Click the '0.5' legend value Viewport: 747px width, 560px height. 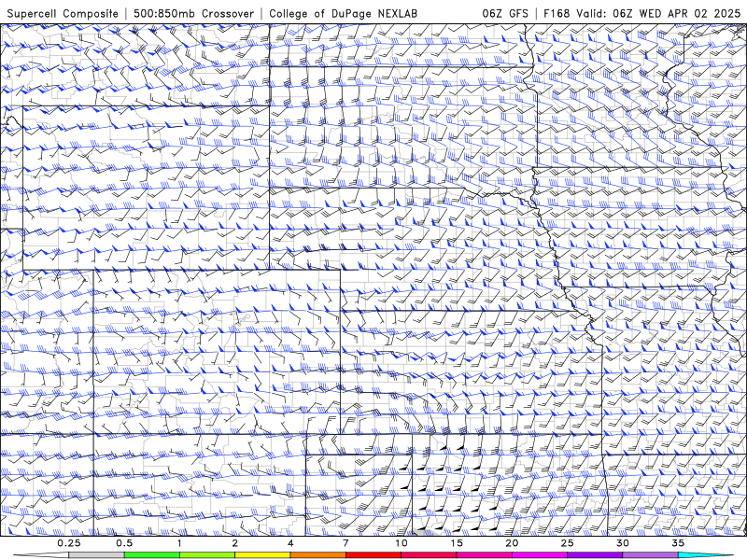coord(124,543)
